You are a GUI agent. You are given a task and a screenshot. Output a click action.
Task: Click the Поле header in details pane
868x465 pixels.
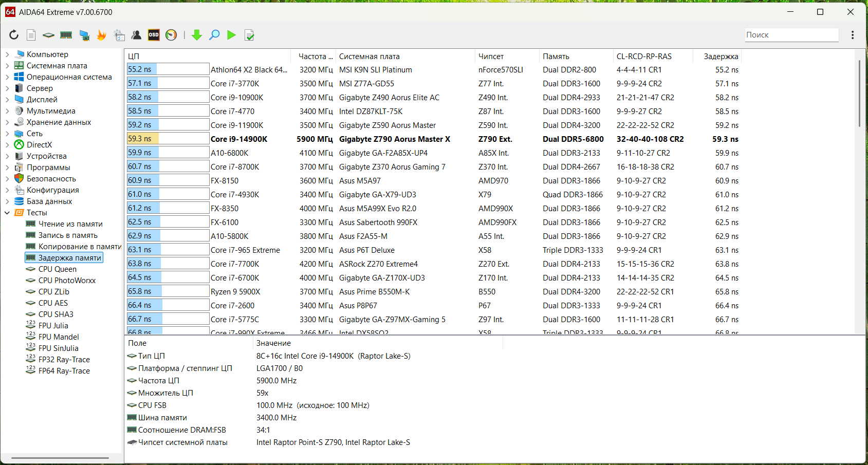(x=189, y=343)
